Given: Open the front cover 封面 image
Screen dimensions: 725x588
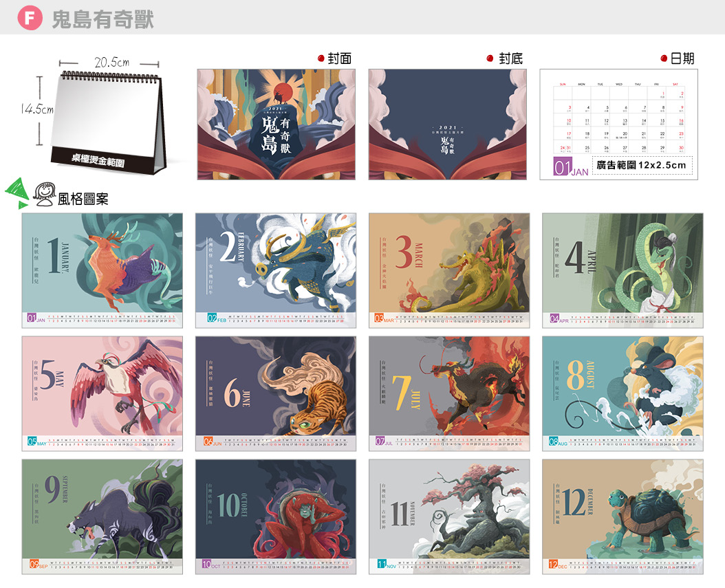Looking at the screenshot, I should (x=276, y=124).
